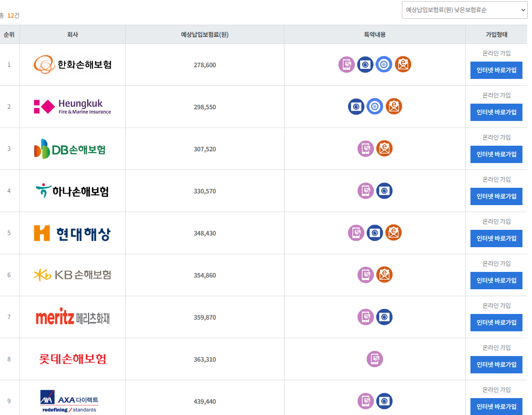Screen dimensions: 532x415
Task: Click the pink mobile discount icon for 한화손해보험
Action: pyautogui.click(x=346, y=65)
